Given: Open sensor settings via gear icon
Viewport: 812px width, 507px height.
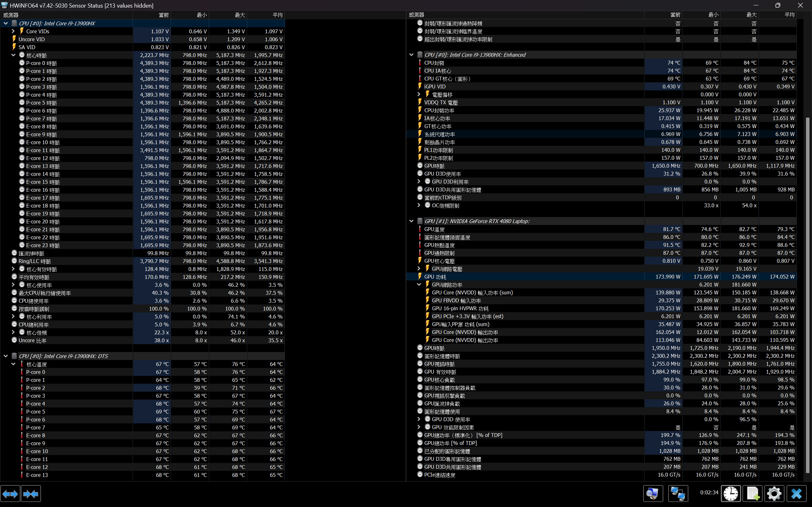Looking at the screenshot, I should pyautogui.click(x=774, y=494).
